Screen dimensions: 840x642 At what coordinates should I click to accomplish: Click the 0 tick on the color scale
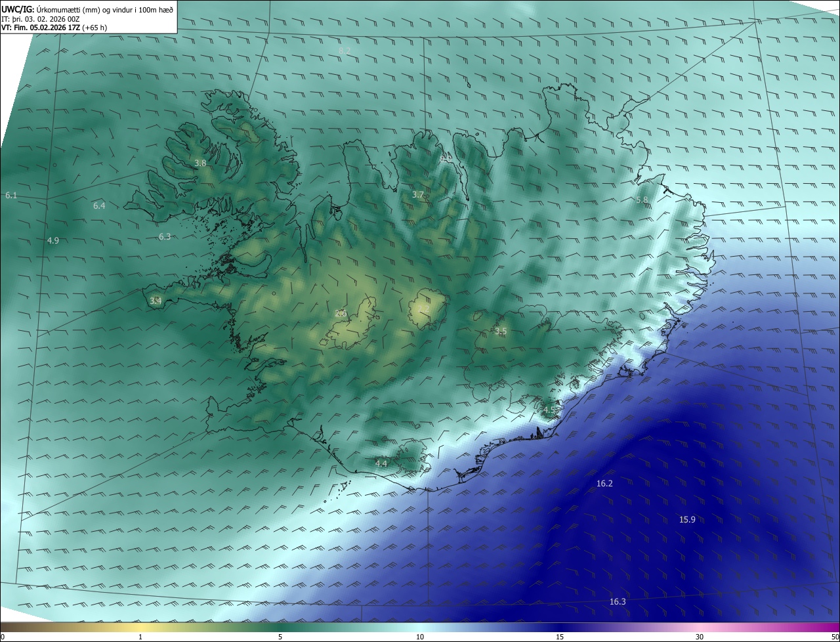(x=3, y=637)
